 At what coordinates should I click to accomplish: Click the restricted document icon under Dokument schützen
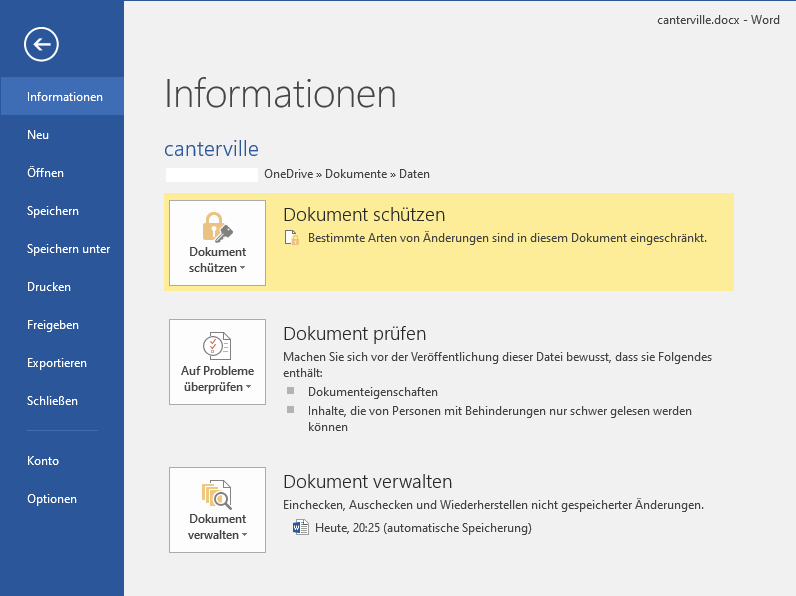(292, 238)
